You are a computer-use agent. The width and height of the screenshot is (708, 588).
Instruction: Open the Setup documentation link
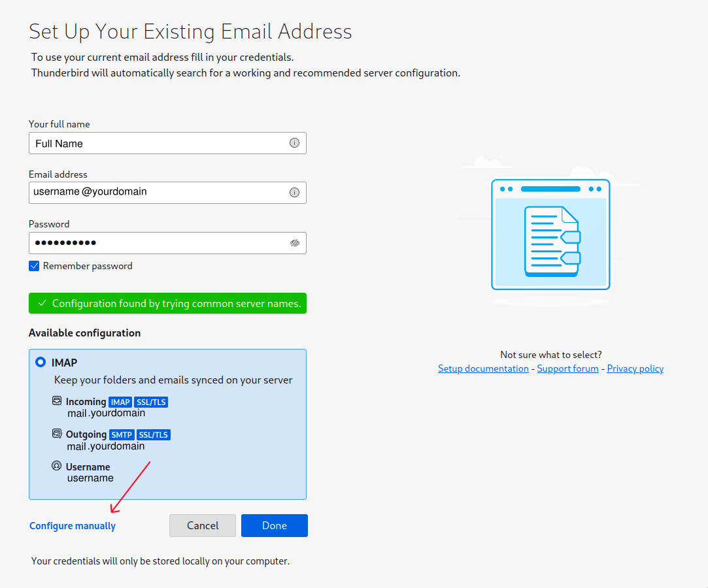(483, 368)
